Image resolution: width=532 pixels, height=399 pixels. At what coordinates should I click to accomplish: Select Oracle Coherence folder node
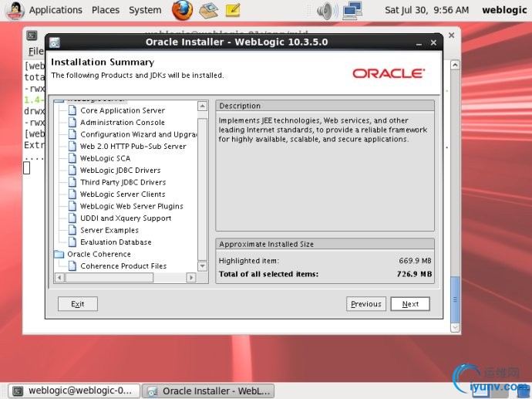(x=99, y=254)
